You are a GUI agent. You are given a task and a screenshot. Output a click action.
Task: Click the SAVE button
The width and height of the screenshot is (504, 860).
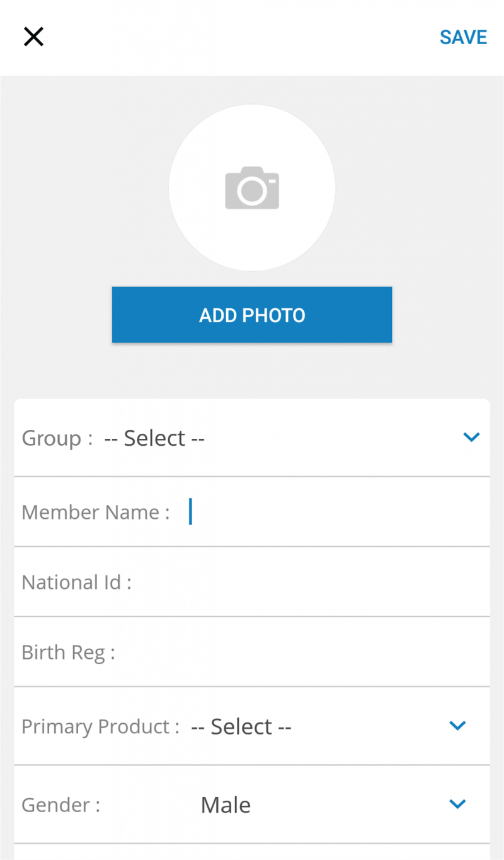463,37
